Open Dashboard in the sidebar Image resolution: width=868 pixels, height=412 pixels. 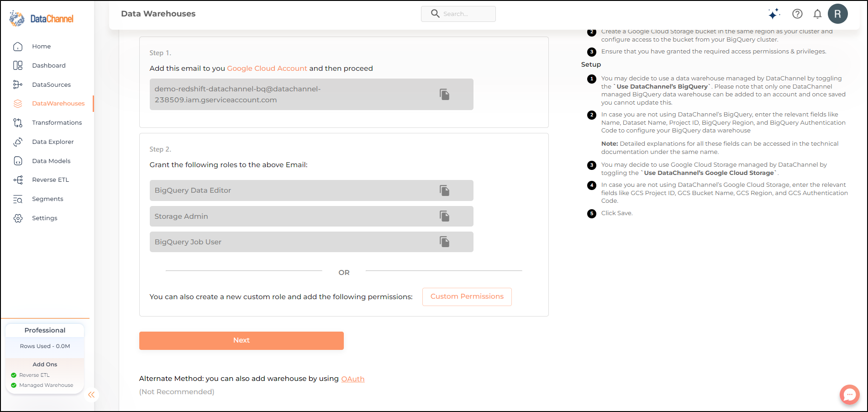pos(49,65)
